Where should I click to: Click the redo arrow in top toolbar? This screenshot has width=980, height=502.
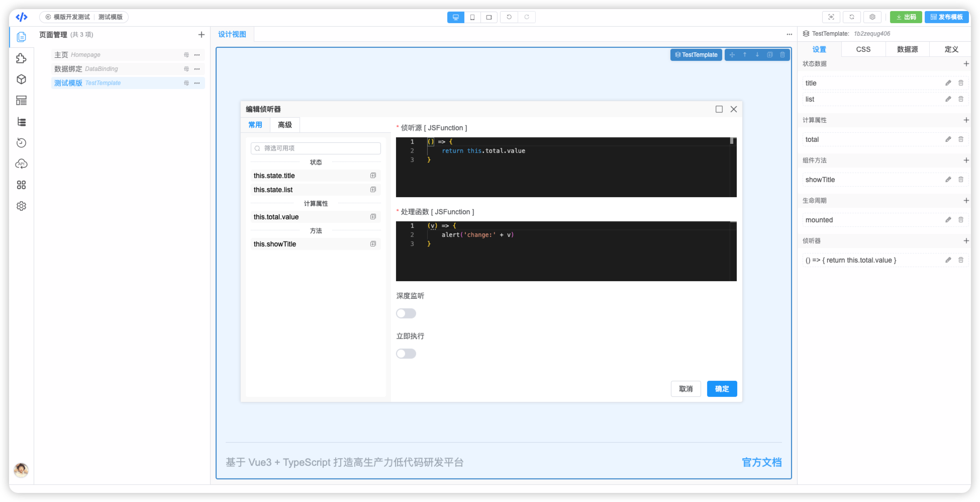coord(527,17)
